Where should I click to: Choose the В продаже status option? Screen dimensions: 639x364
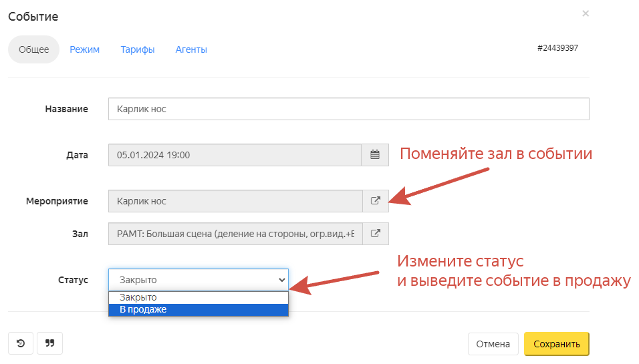(x=198, y=309)
